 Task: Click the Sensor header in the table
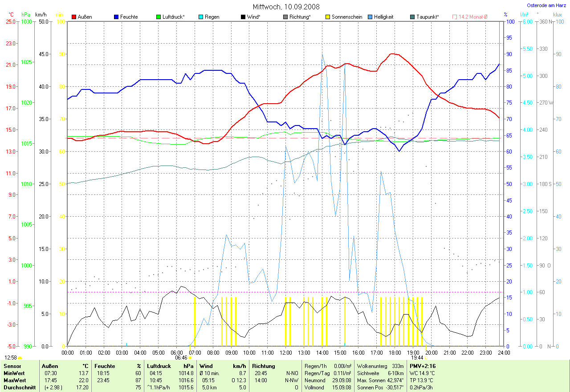(x=12, y=366)
